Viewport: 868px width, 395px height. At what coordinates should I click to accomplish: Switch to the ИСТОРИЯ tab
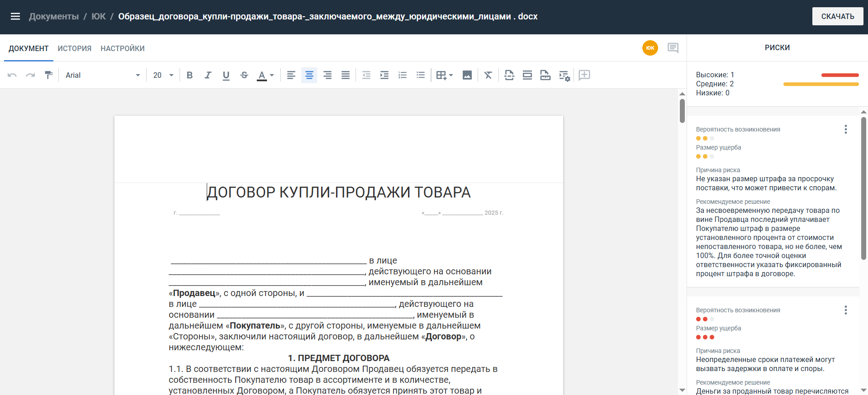point(75,48)
